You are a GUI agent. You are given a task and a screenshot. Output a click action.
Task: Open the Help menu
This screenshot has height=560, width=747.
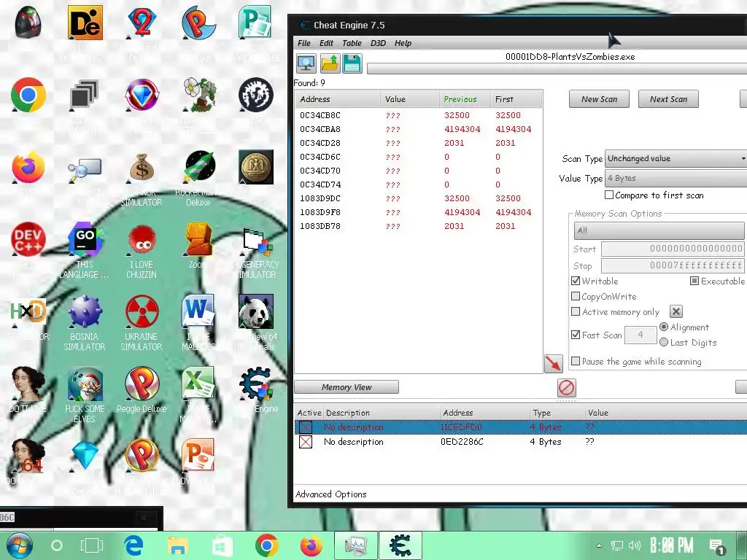coord(403,43)
